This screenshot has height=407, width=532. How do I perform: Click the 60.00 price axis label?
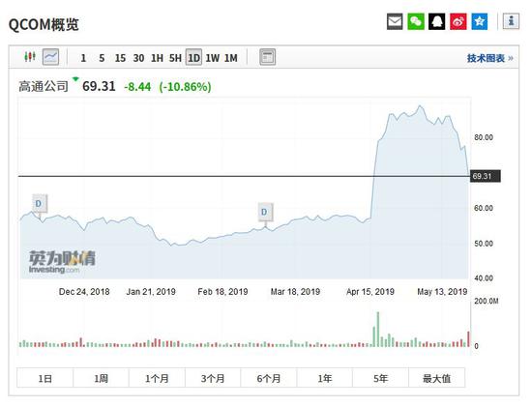(x=484, y=208)
